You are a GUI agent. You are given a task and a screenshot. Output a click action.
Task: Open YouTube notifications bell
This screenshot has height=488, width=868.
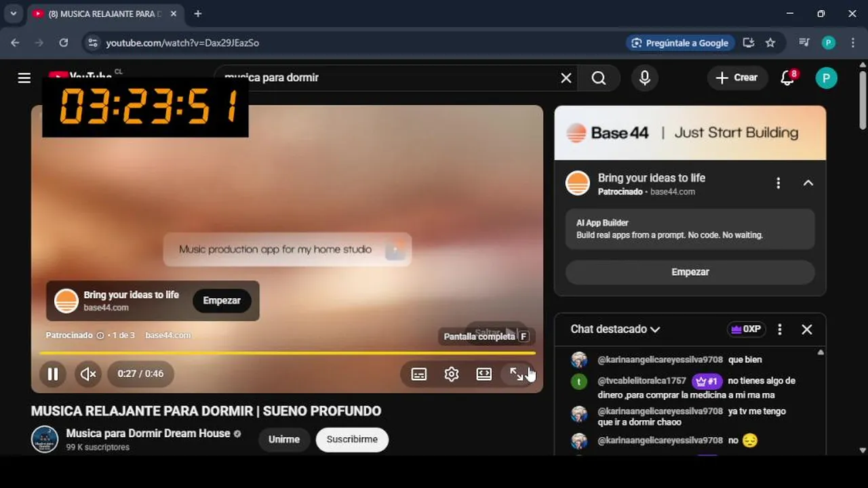click(x=787, y=78)
